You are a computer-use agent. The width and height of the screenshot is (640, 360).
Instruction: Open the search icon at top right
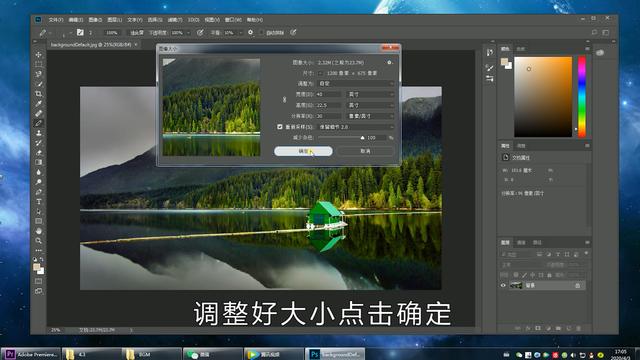click(594, 32)
